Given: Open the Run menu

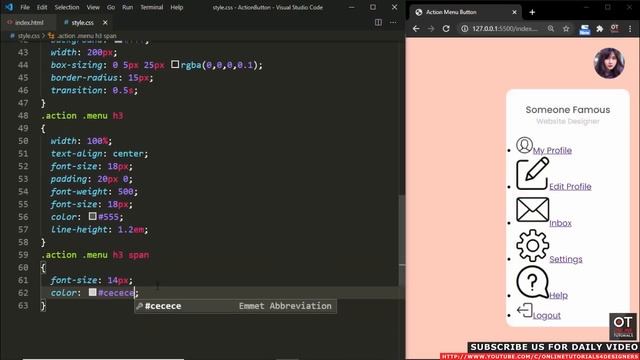Looking at the screenshot, I should (x=127, y=7).
